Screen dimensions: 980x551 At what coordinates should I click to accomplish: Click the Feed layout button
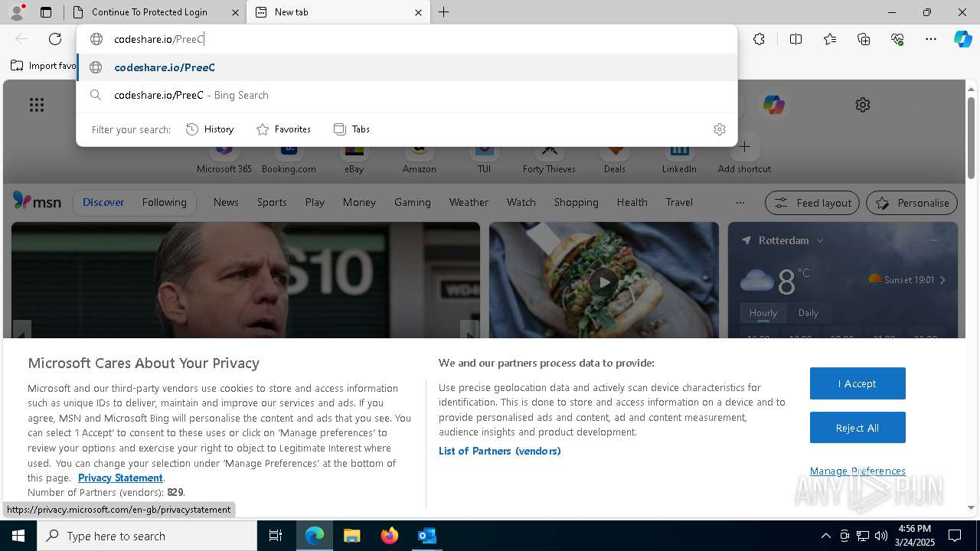813,203
